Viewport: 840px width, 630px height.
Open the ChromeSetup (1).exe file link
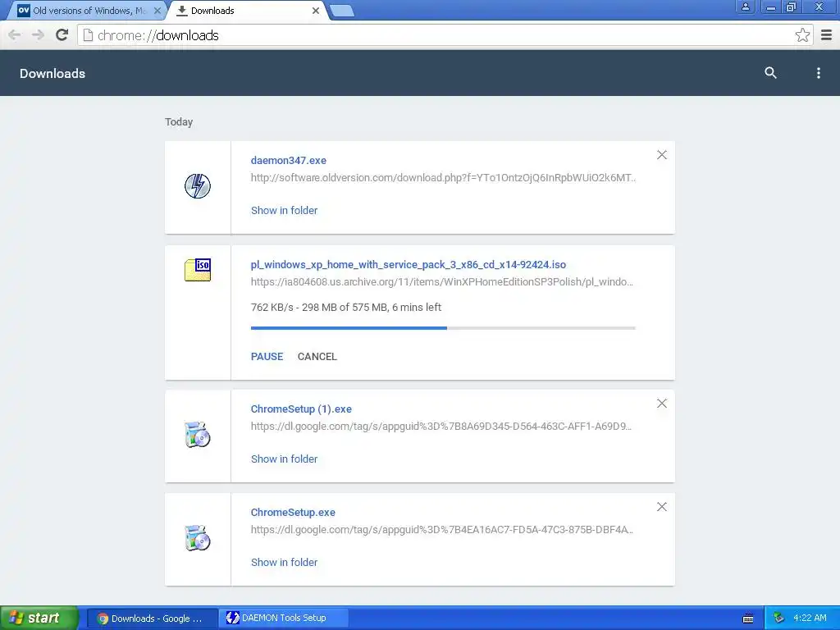click(301, 409)
